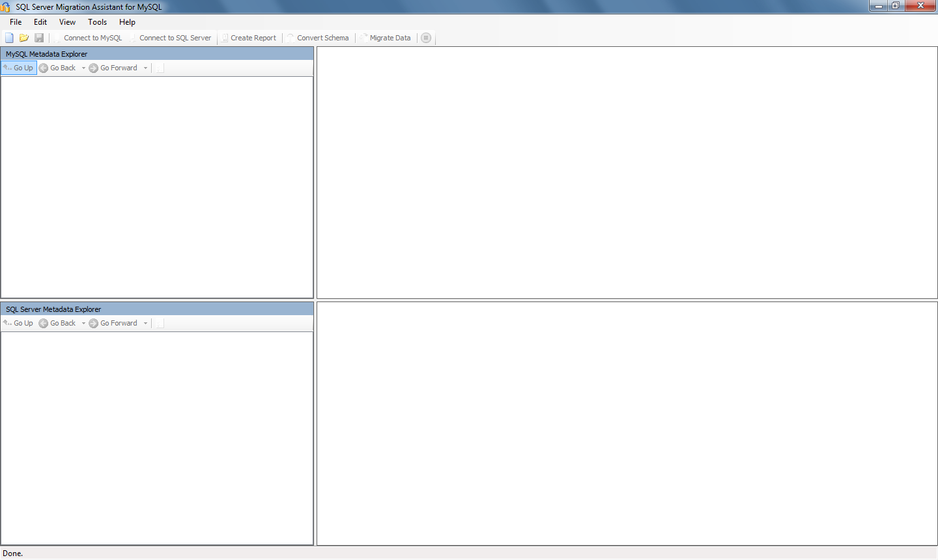Click Connect to SQL Server in toolbar

pyautogui.click(x=171, y=38)
